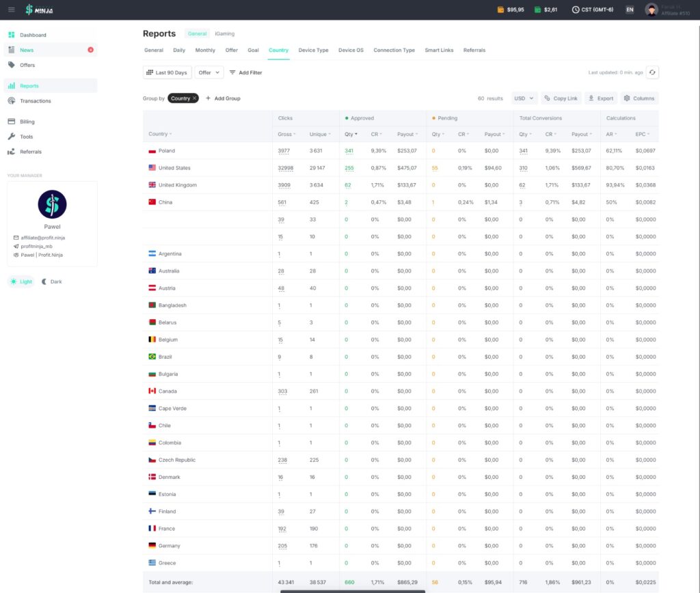Click the Dashboard sidebar icon
The width and height of the screenshot is (700, 593).
(12, 35)
